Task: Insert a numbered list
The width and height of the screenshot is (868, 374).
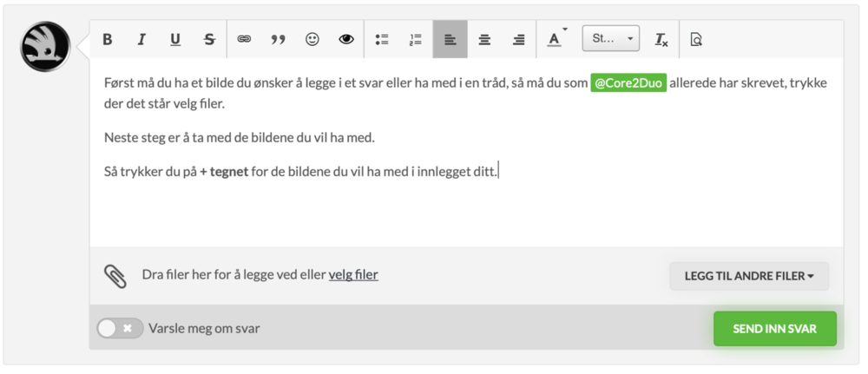Action: (416, 39)
